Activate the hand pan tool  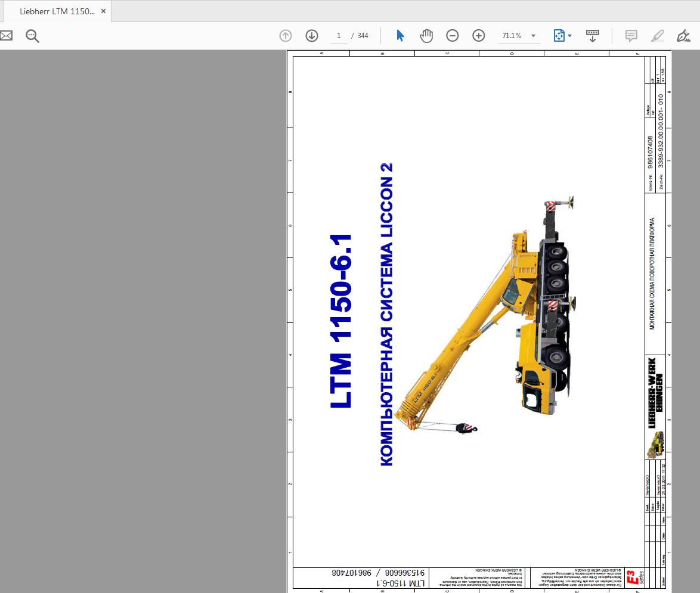point(426,36)
